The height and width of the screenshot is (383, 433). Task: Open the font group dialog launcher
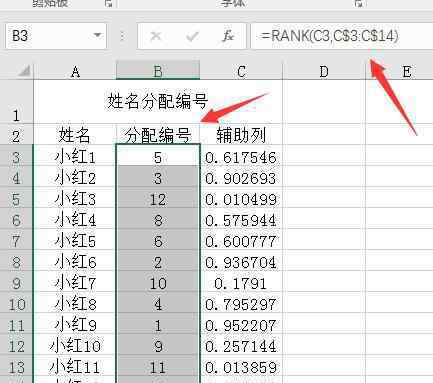[x=359, y=3]
